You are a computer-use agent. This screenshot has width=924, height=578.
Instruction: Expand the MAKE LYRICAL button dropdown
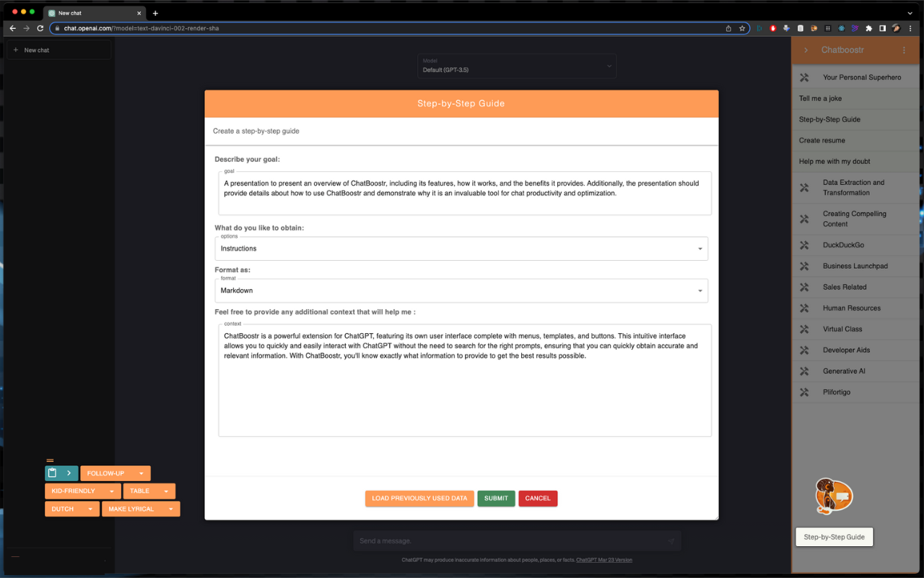pos(171,509)
